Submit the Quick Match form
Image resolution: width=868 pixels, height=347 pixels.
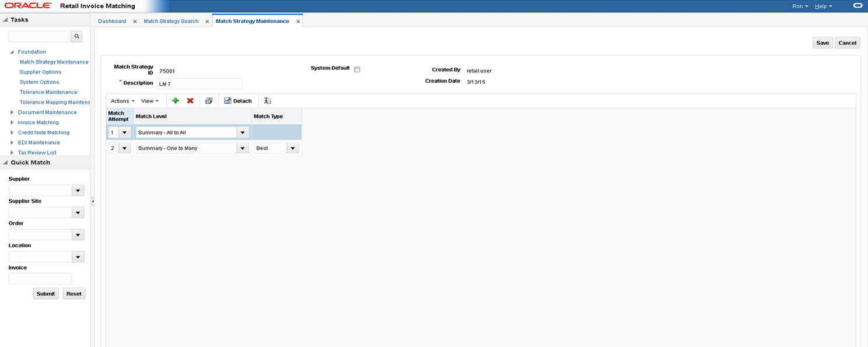pyautogui.click(x=45, y=293)
